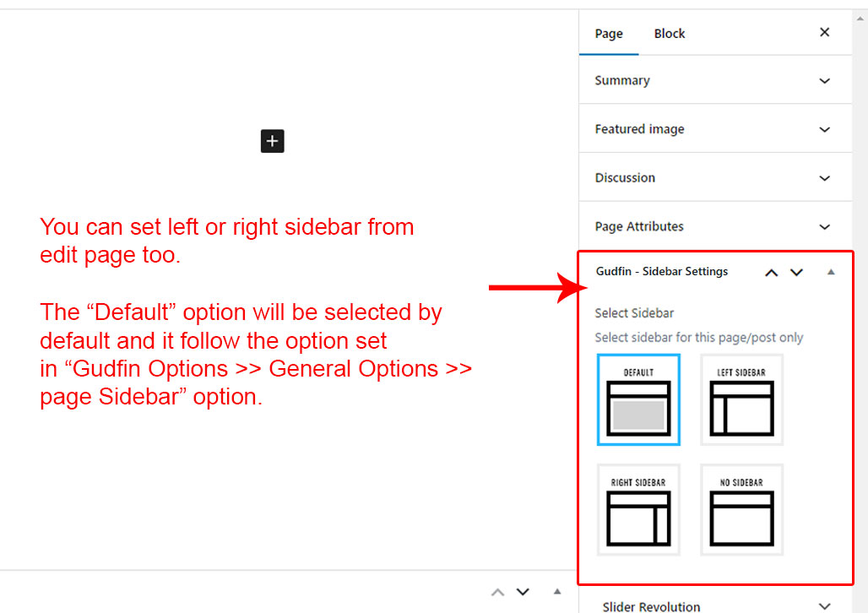Select the No Sidebar layout option

click(741, 510)
